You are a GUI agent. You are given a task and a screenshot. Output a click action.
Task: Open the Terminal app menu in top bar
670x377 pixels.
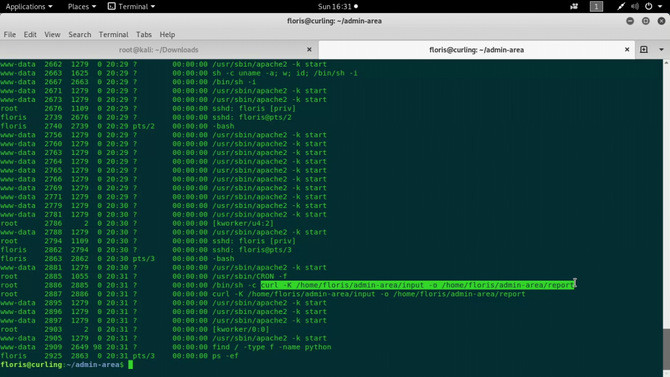(131, 6)
